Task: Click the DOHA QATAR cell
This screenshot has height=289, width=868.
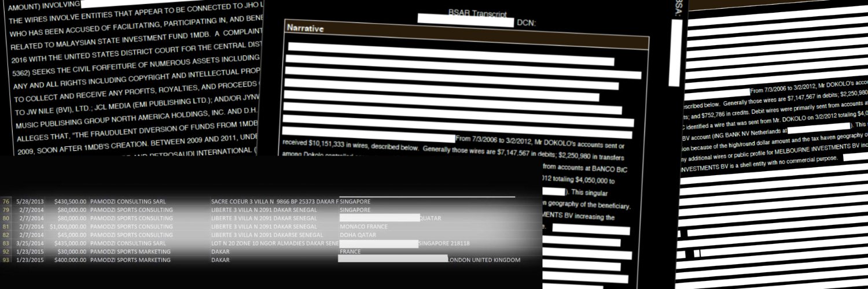Action: [358, 235]
